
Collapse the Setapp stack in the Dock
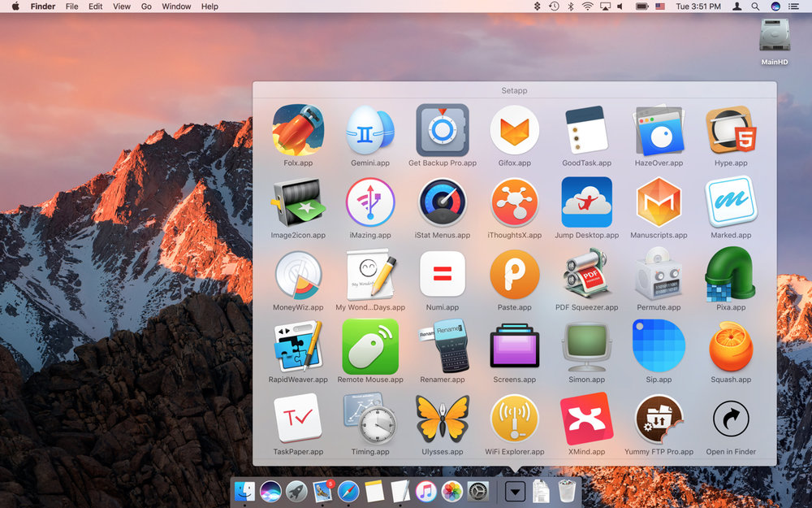(515, 491)
